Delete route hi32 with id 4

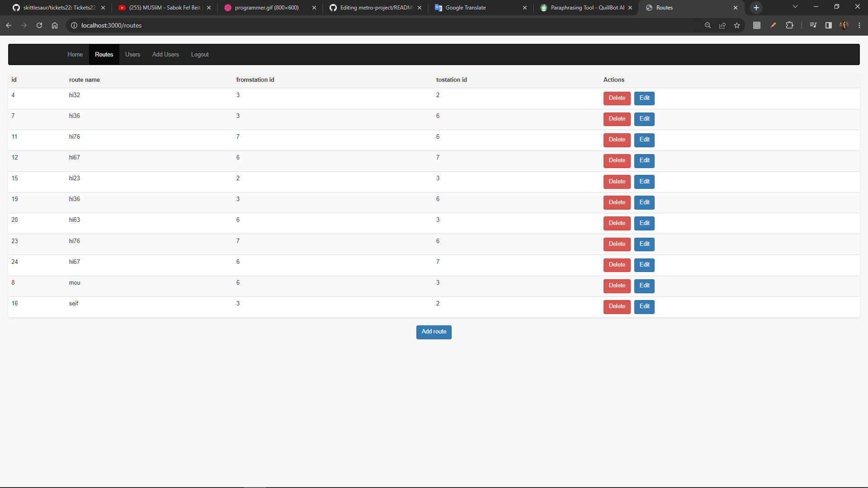coord(617,98)
